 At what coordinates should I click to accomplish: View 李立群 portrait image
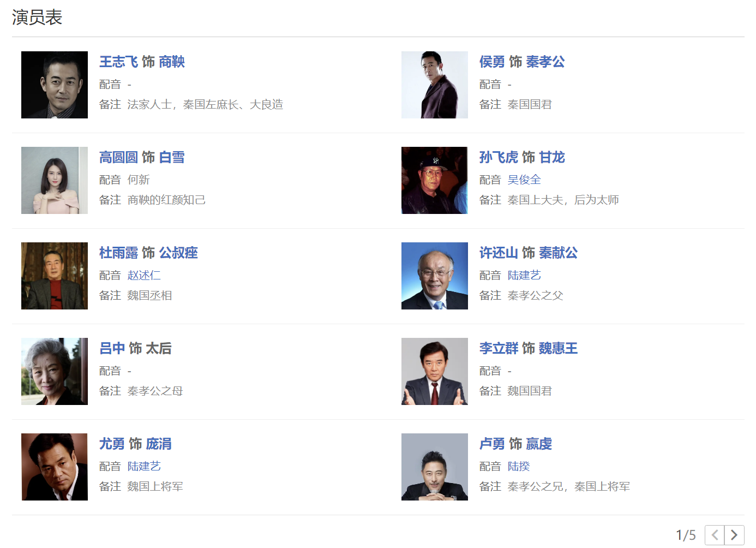[435, 372]
